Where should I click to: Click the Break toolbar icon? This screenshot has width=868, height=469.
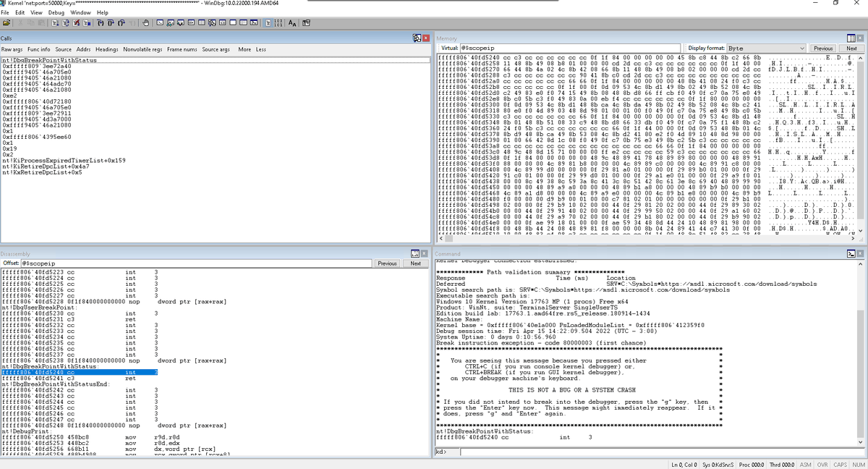86,22
